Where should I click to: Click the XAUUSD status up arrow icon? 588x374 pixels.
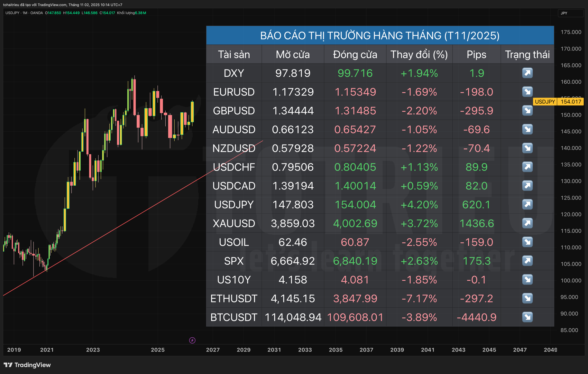click(x=527, y=223)
